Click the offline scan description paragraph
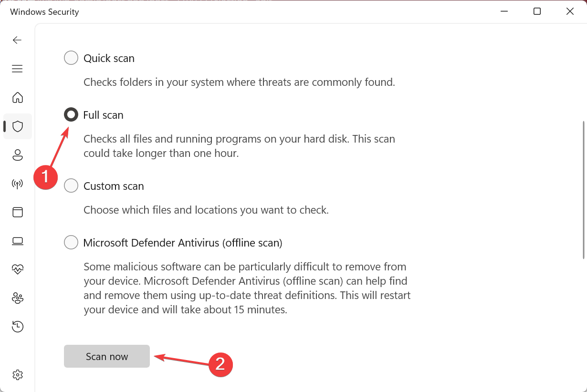This screenshot has height=392, width=587. click(247, 288)
